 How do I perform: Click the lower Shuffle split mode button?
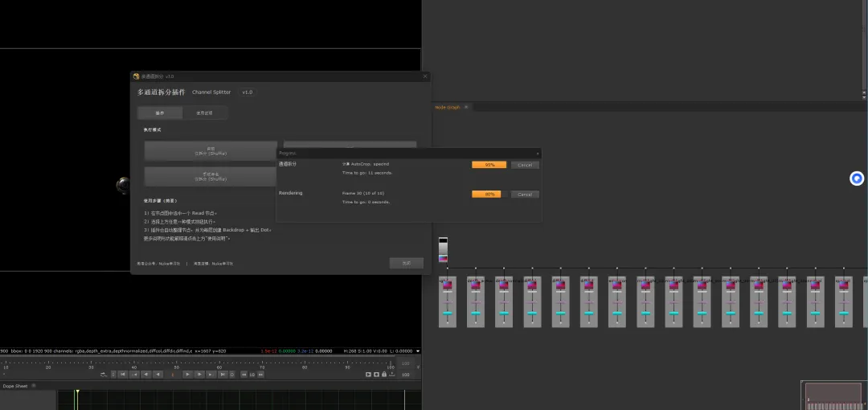(211, 176)
